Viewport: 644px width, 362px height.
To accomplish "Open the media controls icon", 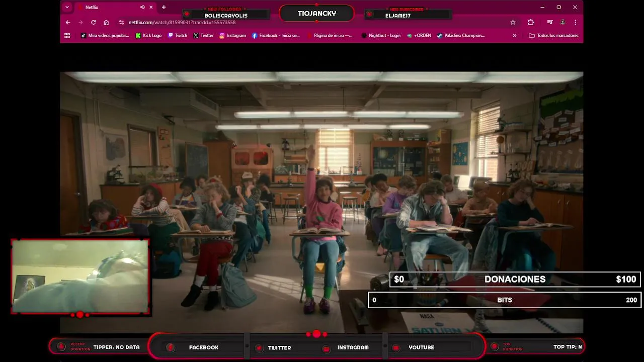I will (x=549, y=22).
